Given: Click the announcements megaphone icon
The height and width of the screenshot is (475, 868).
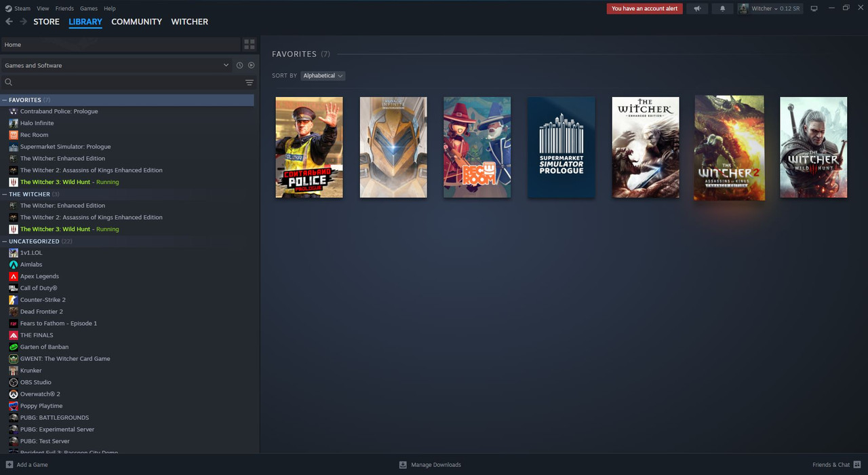Looking at the screenshot, I should (697, 8).
